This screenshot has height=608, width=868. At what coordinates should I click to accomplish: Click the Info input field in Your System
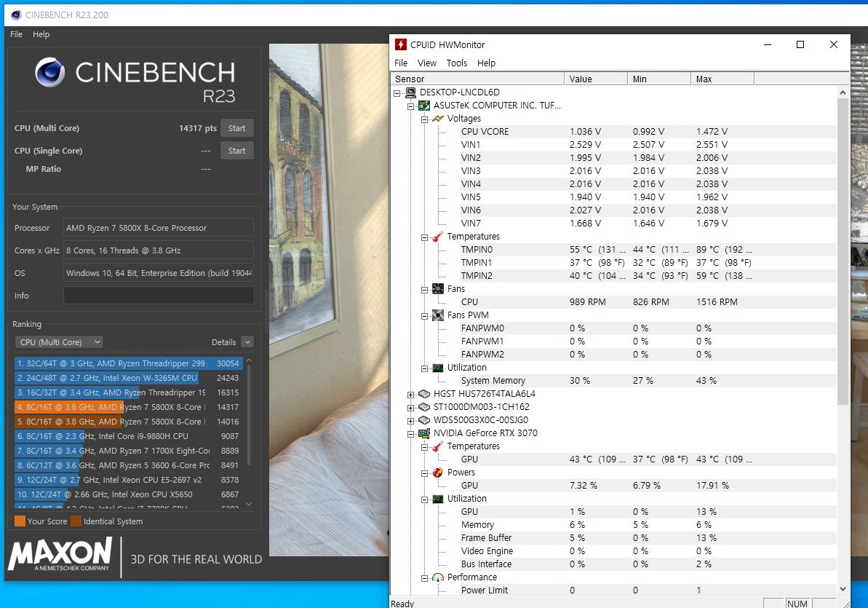point(159,296)
